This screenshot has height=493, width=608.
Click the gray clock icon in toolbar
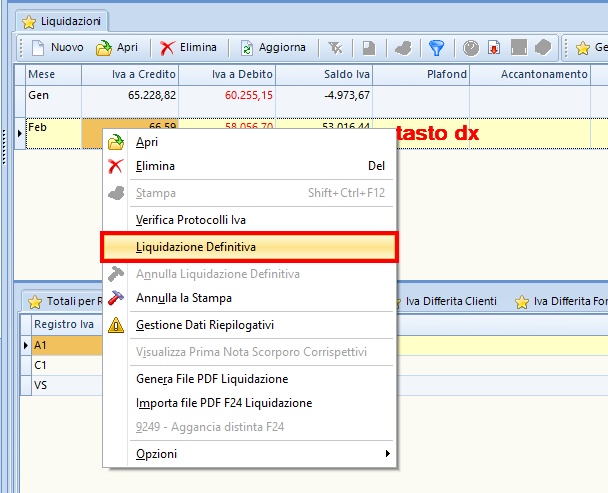click(470, 47)
